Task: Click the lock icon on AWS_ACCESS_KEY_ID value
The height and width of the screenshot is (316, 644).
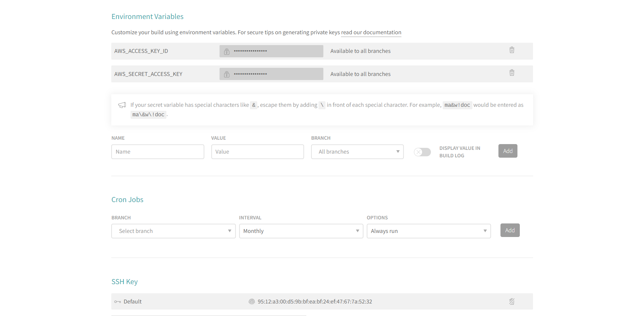Action: 227,51
